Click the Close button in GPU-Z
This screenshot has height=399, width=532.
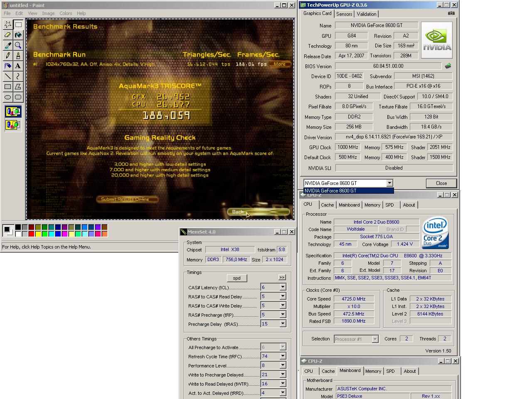[x=441, y=183]
